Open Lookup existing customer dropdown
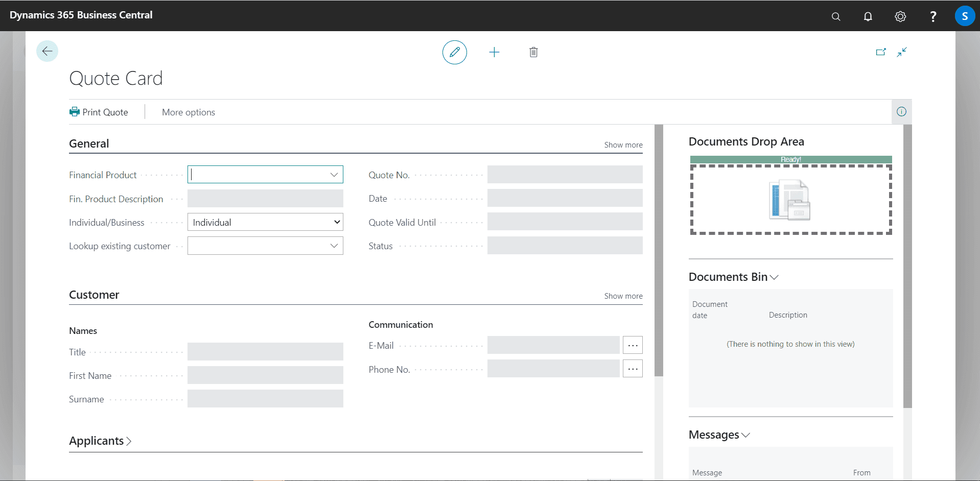Viewport: 980px width, 481px height. coord(334,246)
